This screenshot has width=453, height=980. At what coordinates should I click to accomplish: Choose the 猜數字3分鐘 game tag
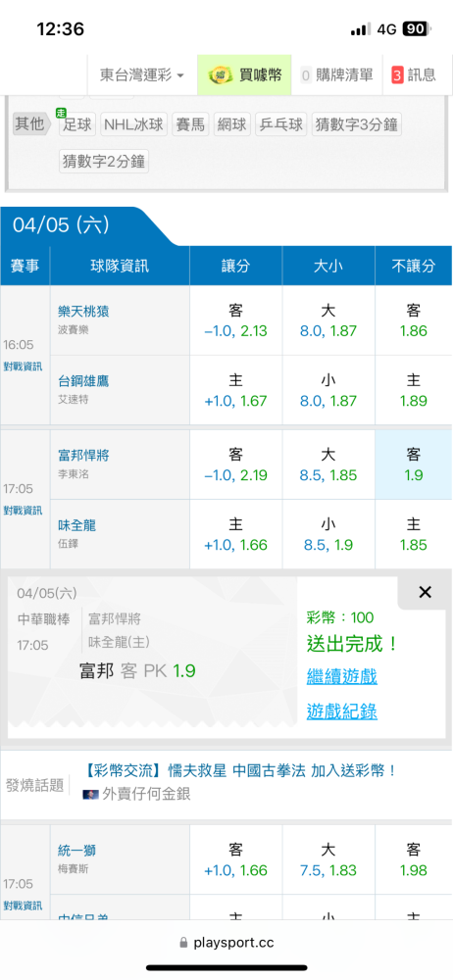(x=355, y=124)
